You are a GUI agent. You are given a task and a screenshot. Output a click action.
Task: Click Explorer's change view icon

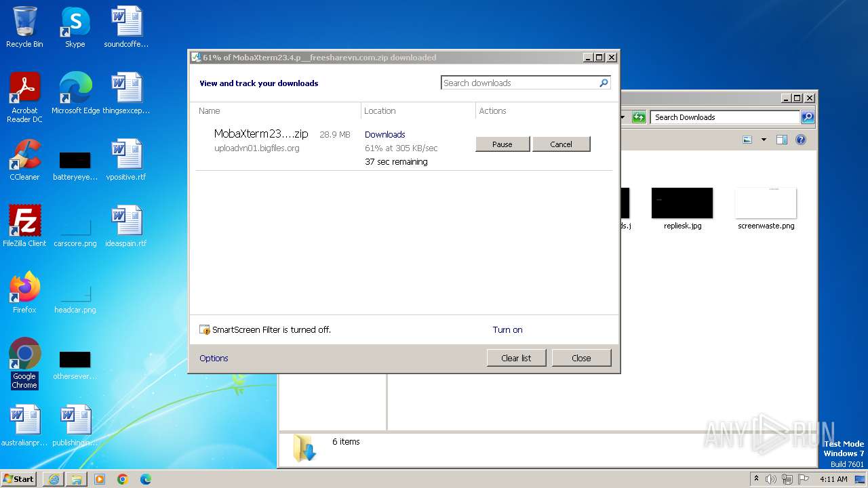point(747,140)
